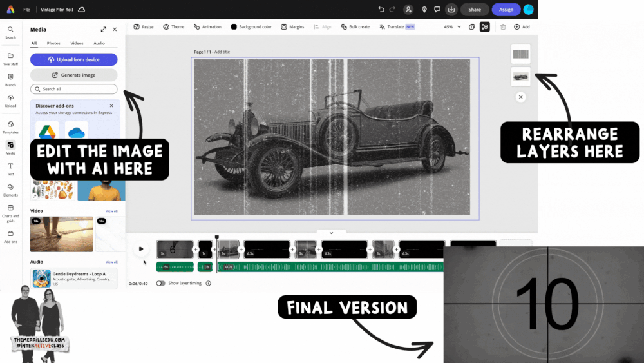Collapse the timeline with the chevron
This screenshot has width=644, height=363.
click(x=331, y=233)
